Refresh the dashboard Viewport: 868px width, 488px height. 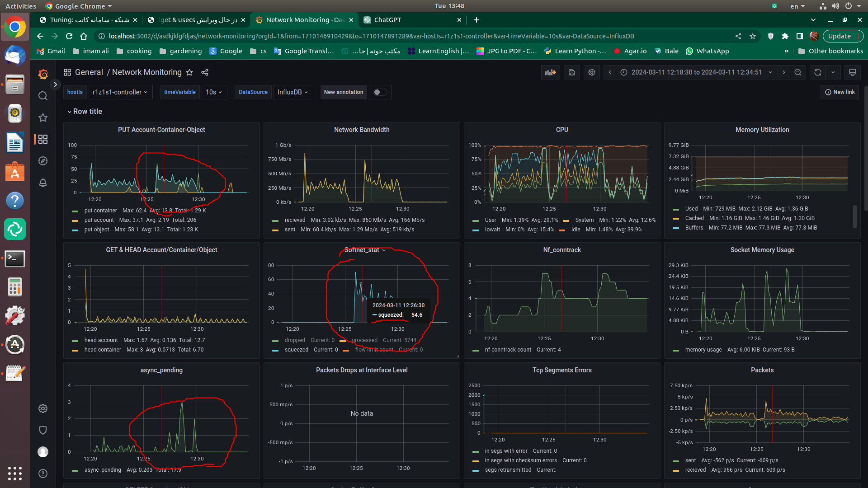click(817, 72)
